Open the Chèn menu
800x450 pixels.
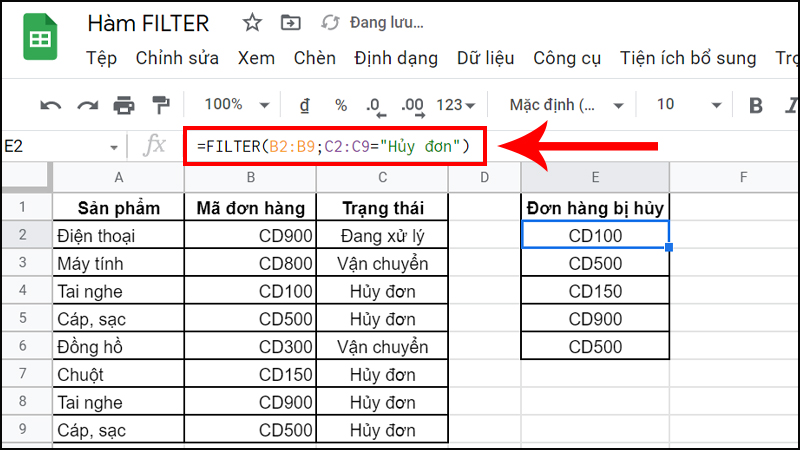click(314, 58)
